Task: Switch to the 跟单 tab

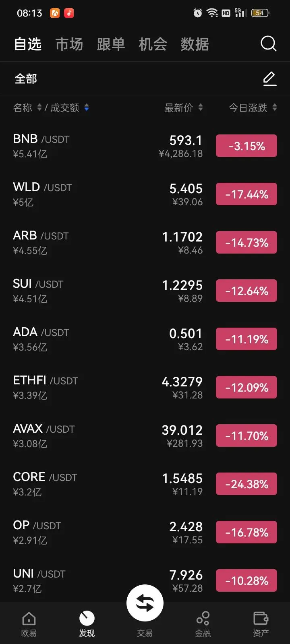Action: click(x=111, y=44)
